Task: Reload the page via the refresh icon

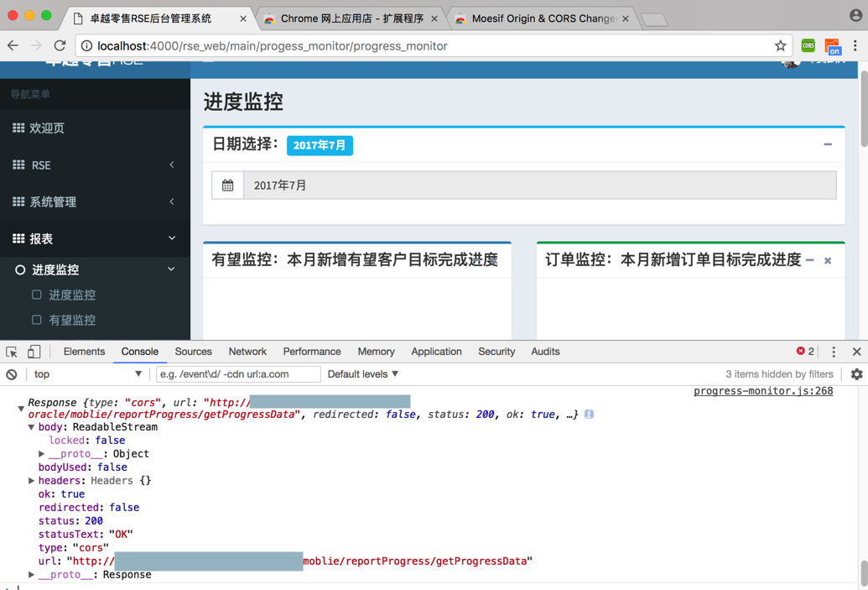Action: click(x=59, y=46)
